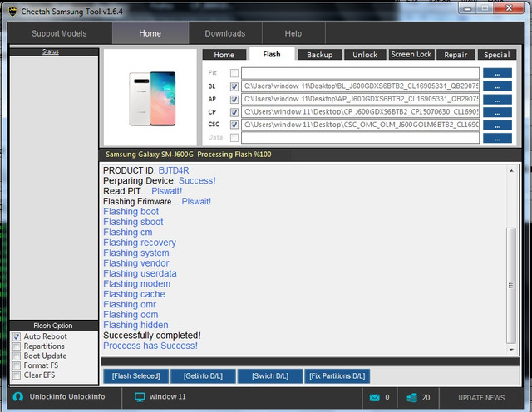The height and width of the screenshot is (412, 532).
Task: Click the CP file path field
Action: [x=360, y=112]
